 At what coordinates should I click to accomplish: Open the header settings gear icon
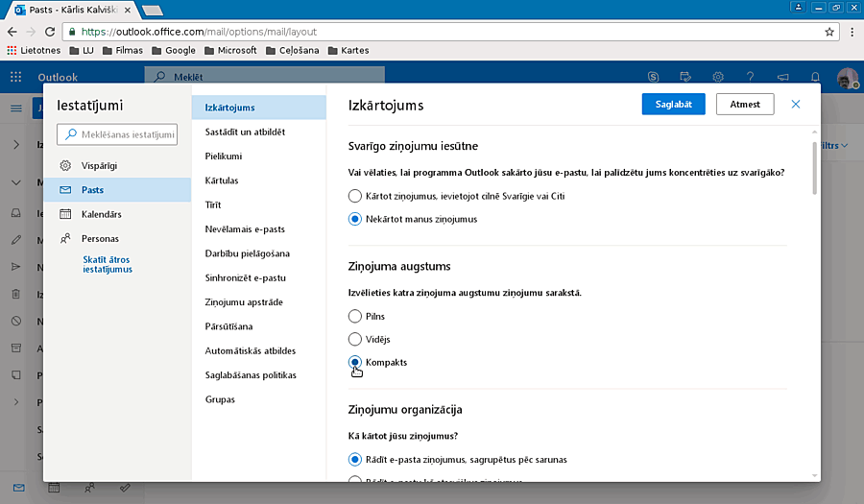[x=718, y=77]
